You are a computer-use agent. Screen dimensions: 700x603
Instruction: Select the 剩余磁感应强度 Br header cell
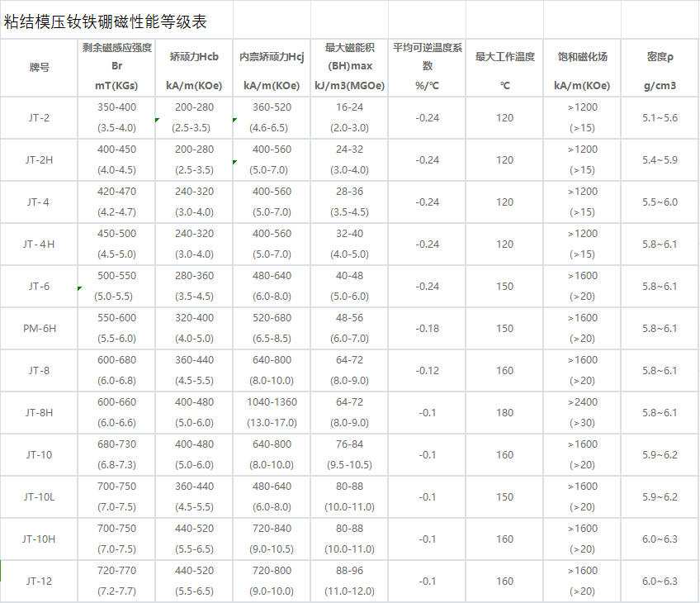pyautogui.click(x=116, y=68)
